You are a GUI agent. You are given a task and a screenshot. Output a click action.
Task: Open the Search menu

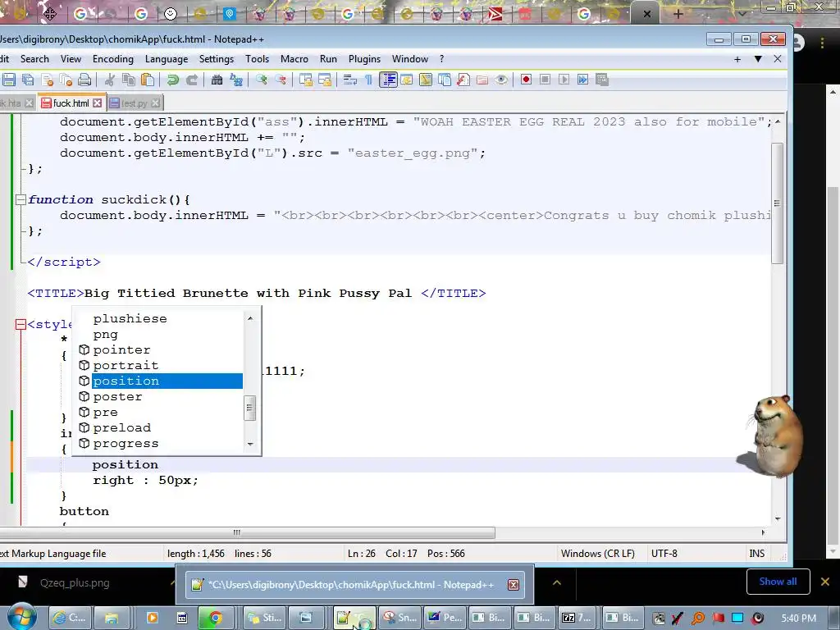coord(34,59)
